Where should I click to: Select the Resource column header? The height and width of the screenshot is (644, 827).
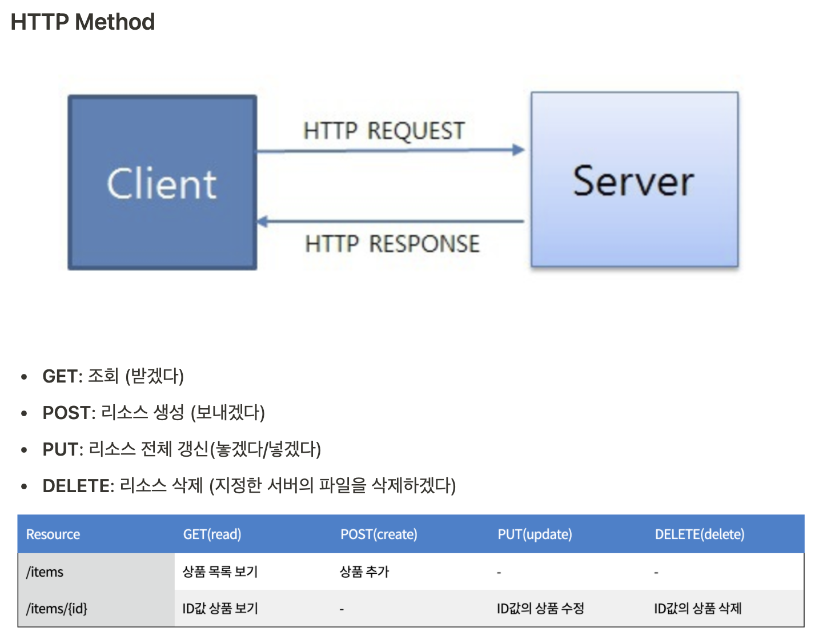coord(53,534)
